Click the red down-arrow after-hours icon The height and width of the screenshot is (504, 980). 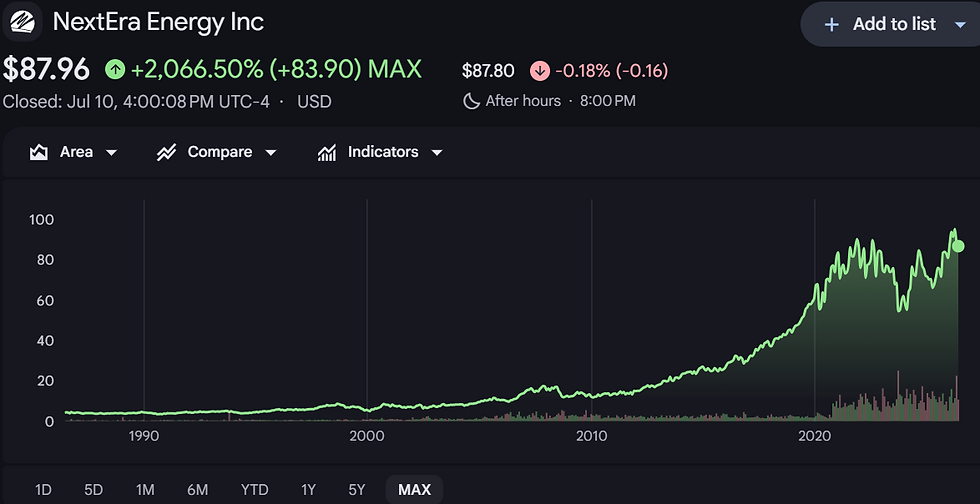tap(539, 71)
